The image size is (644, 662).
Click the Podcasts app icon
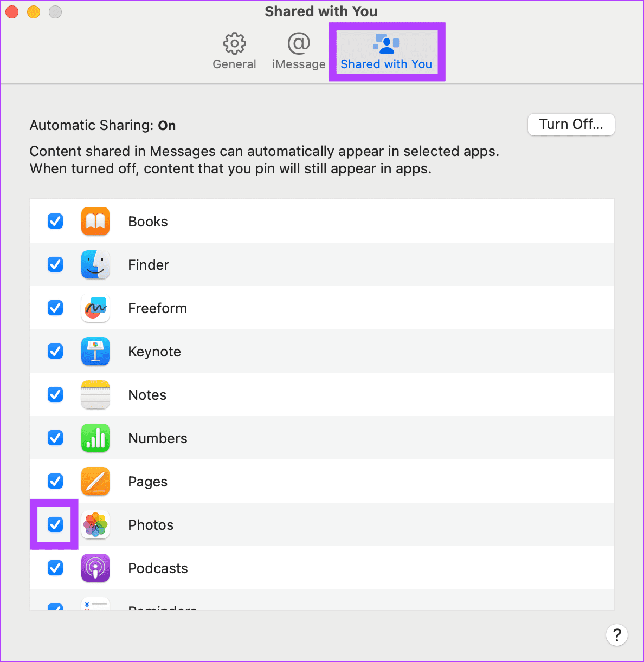click(95, 568)
